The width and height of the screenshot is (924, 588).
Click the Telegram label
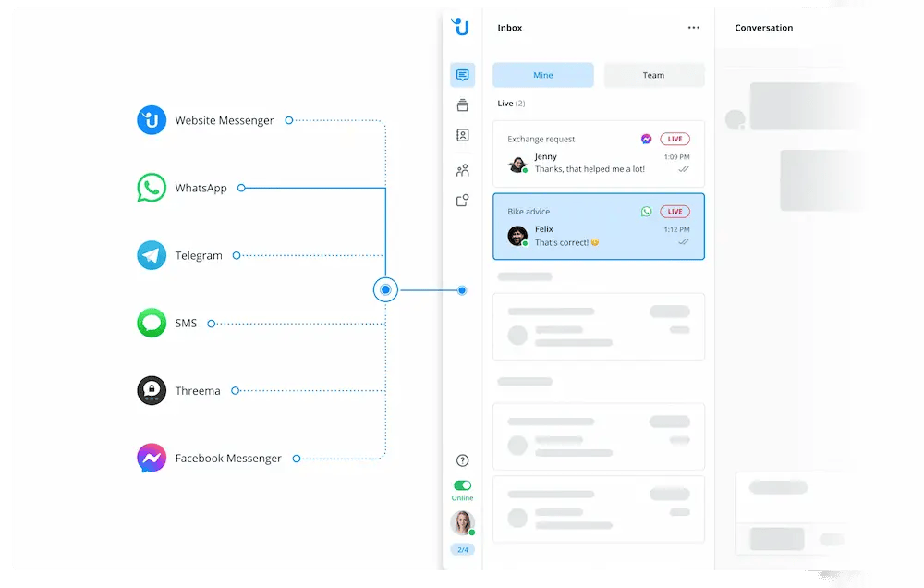(199, 256)
